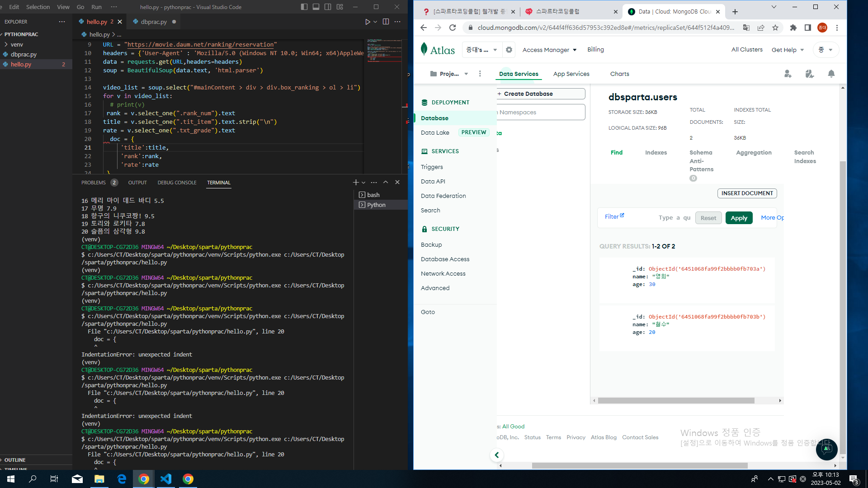Switch to the App Services tab

pos(571,74)
